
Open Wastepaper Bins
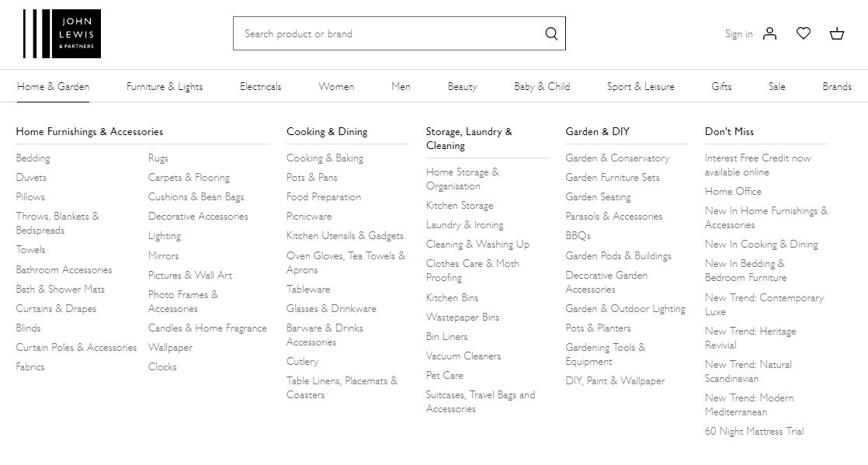pyautogui.click(x=462, y=318)
